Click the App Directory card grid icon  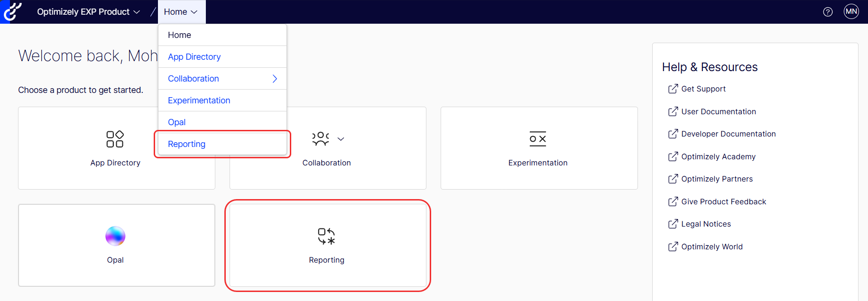(115, 139)
